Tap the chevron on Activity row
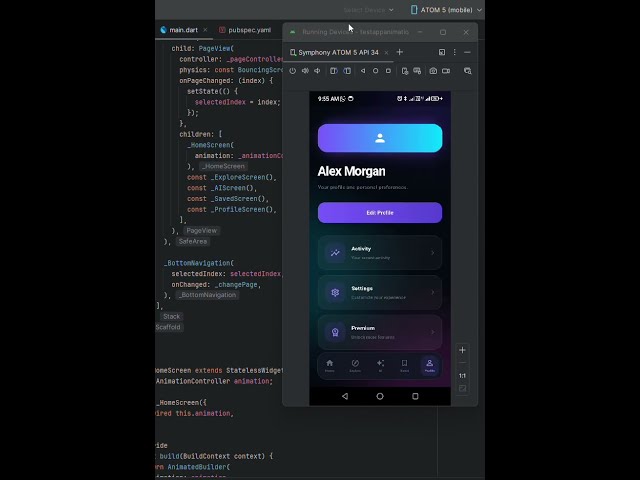This screenshot has width=640, height=480. pos(433,253)
